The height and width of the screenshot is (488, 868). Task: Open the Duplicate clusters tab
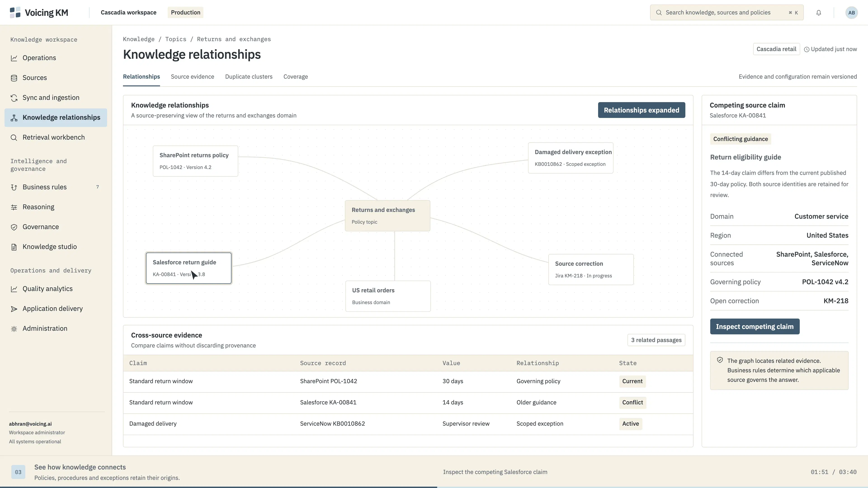(x=249, y=76)
